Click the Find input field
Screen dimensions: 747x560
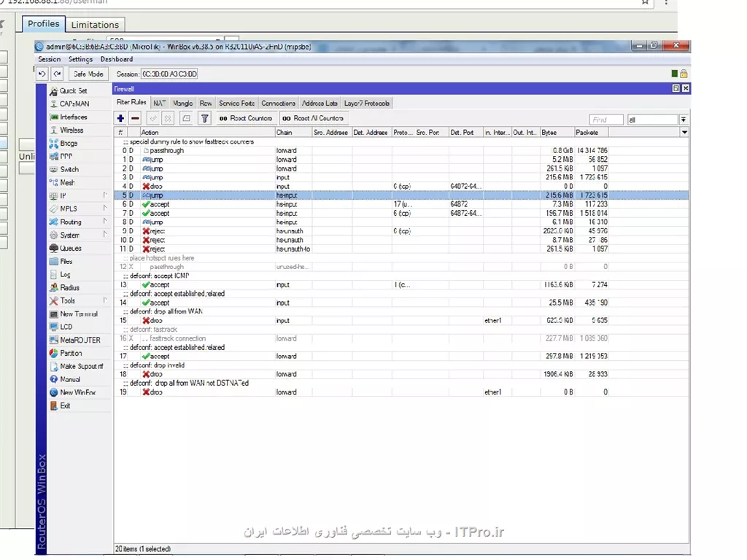tap(606, 120)
